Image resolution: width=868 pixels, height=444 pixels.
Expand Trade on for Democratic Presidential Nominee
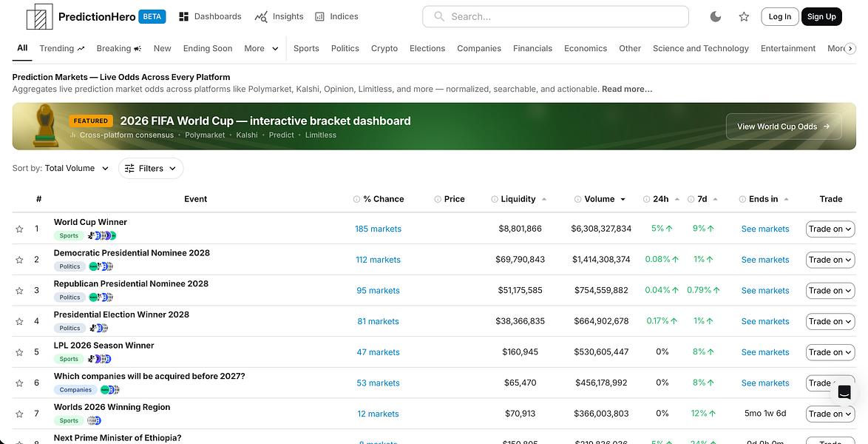point(830,260)
